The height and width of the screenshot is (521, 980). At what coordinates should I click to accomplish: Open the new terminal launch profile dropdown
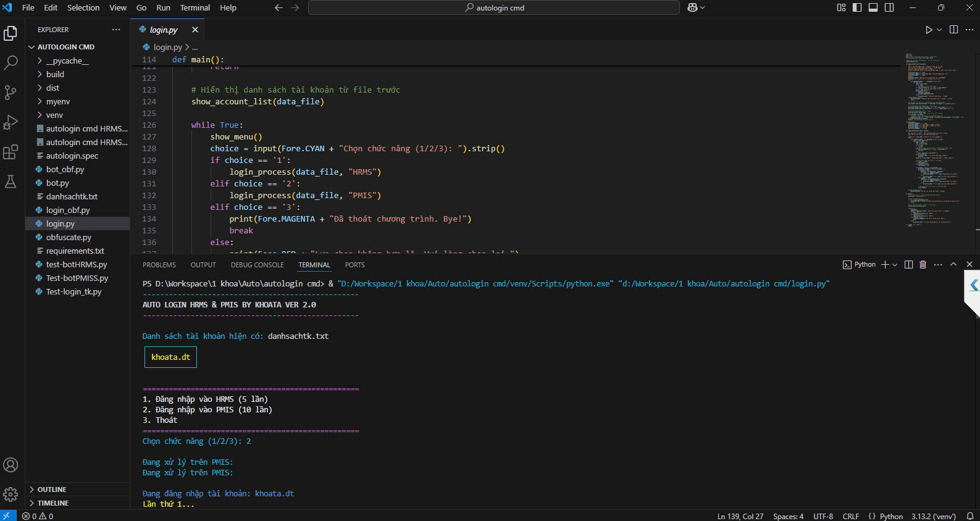pyautogui.click(x=895, y=265)
